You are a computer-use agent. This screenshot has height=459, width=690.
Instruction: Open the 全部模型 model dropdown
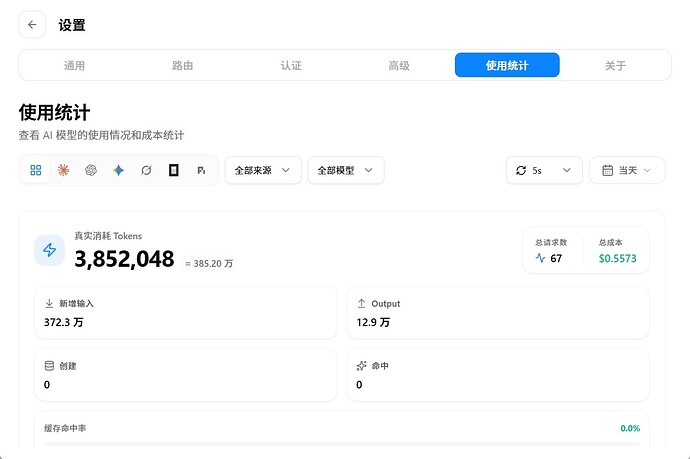coord(346,170)
